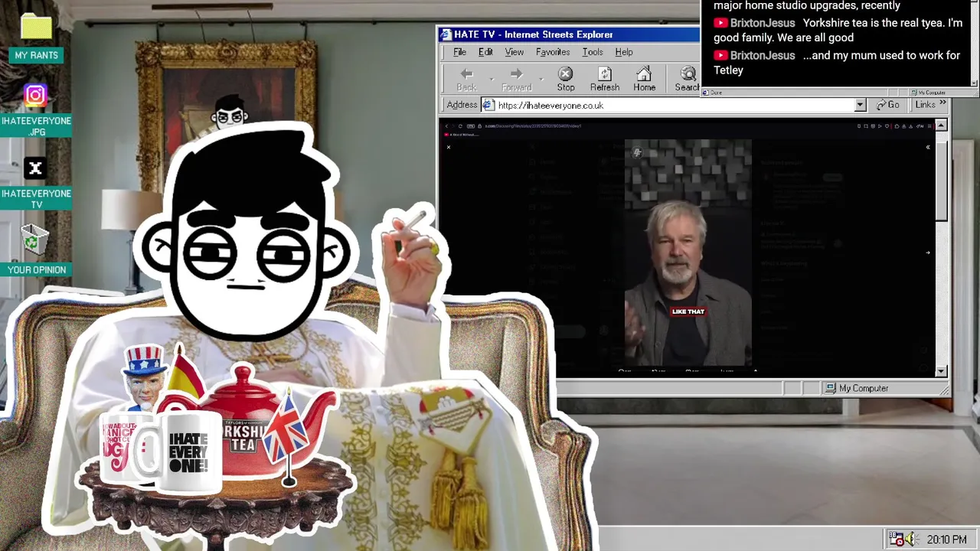Click the LIKE THAT video caption
The image size is (980, 551).
click(688, 311)
